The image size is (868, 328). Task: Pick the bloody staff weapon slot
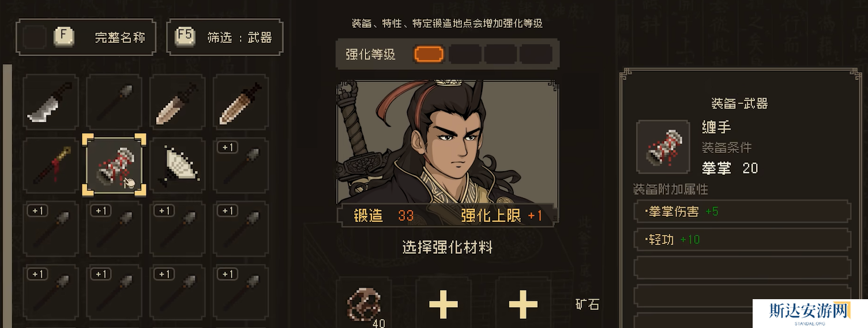pos(51,165)
